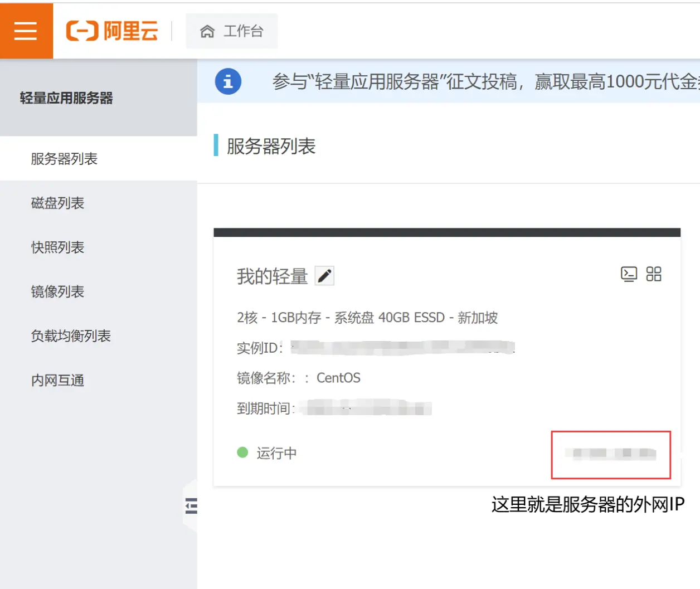Click the blurred 到期时间 value
Image resolution: width=700 pixels, height=589 pixels.
(366, 408)
